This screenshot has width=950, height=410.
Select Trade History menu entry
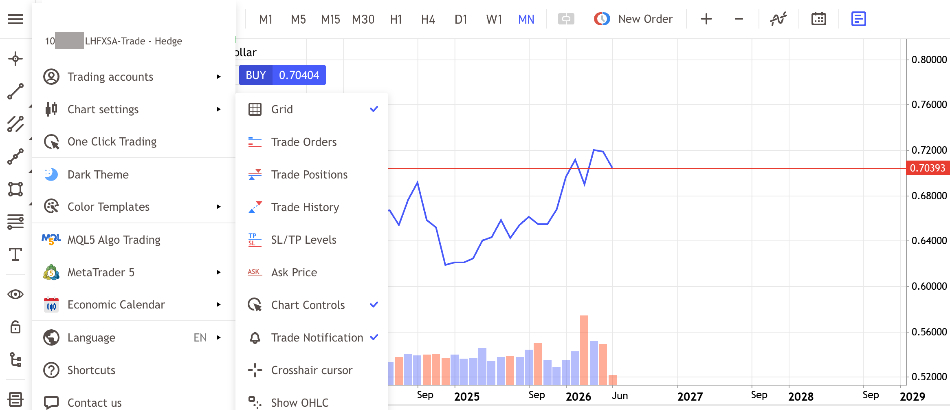(x=312, y=207)
